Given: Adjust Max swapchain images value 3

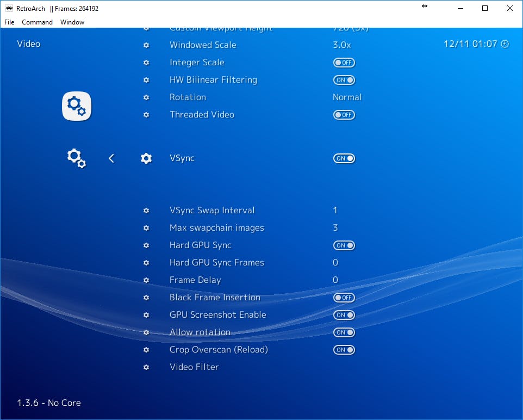Looking at the screenshot, I should [335, 228].
